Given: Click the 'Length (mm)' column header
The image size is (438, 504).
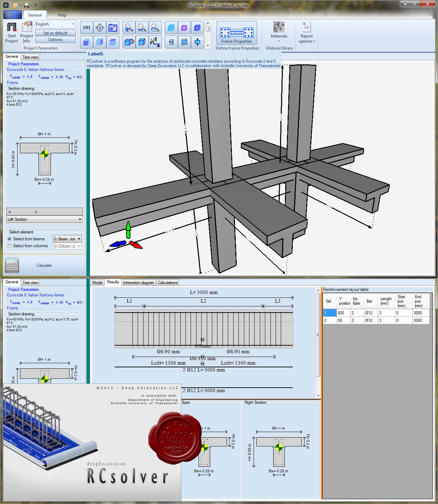Looking at the screenshot, I should coord(386,301).
